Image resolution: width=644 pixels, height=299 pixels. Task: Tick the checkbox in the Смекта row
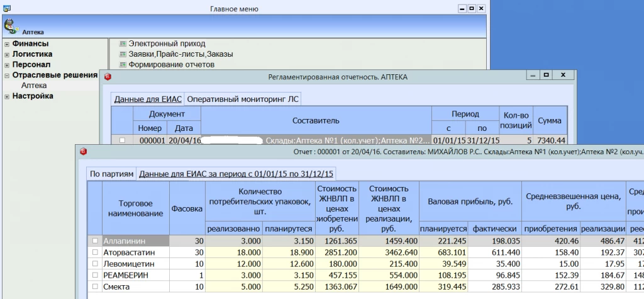[x=96, y=286]
